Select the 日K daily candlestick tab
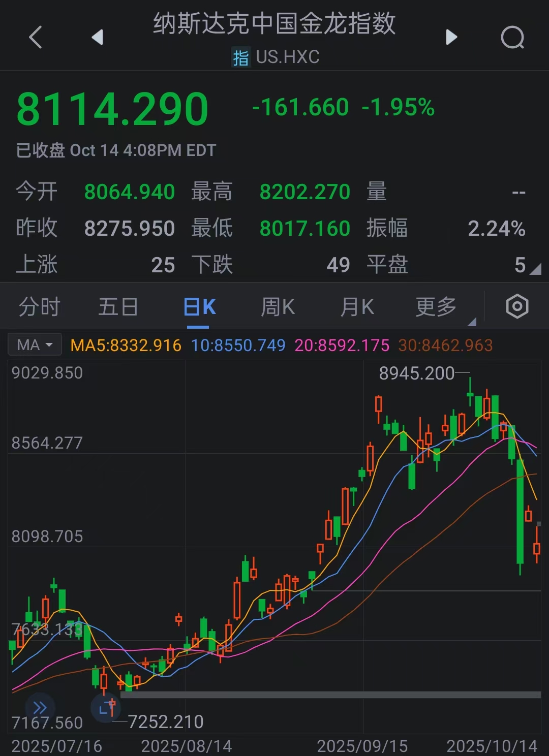This screenshot has width=549, height=756. (x=200, y=307)
